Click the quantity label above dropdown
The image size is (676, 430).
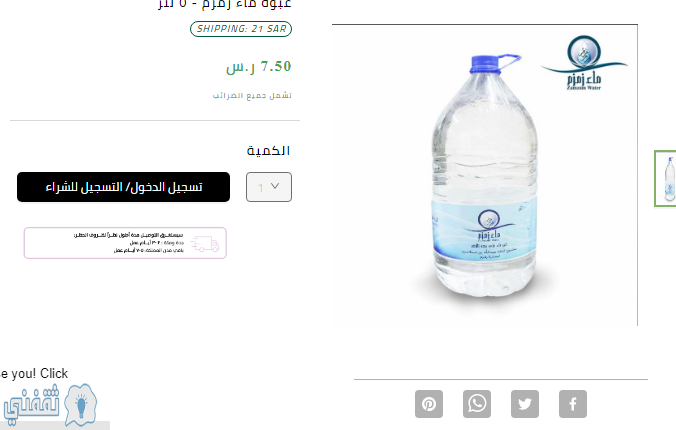tap(268, 151)
